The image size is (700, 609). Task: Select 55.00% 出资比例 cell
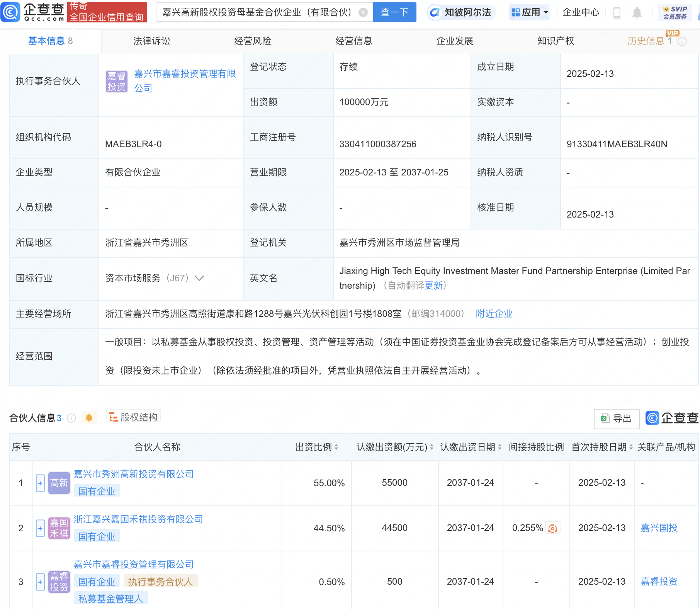tap(329, 483)
